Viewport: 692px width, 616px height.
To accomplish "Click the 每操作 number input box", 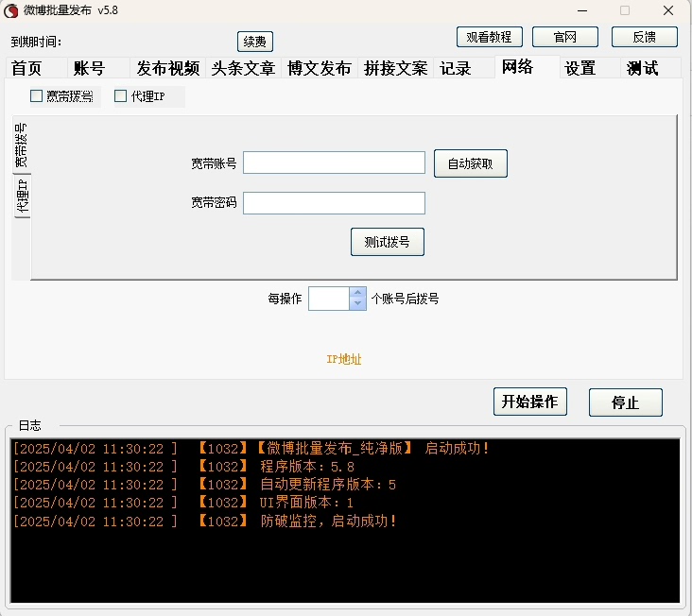I will point(329,299).
